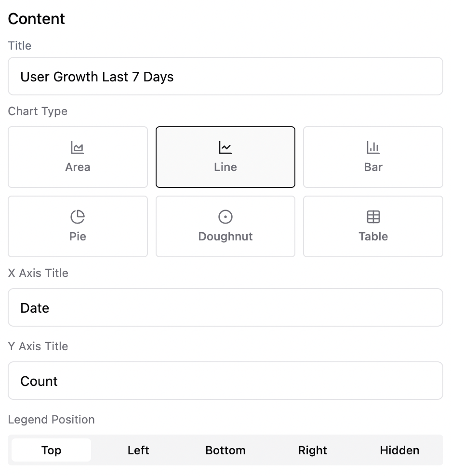Change chart type to Doughnut
The width and height of the screenshot is (451, 476).
pos(225,226)
